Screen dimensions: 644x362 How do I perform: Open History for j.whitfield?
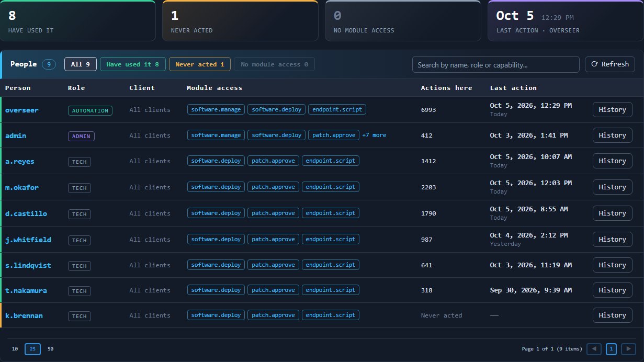coord(612,240)
